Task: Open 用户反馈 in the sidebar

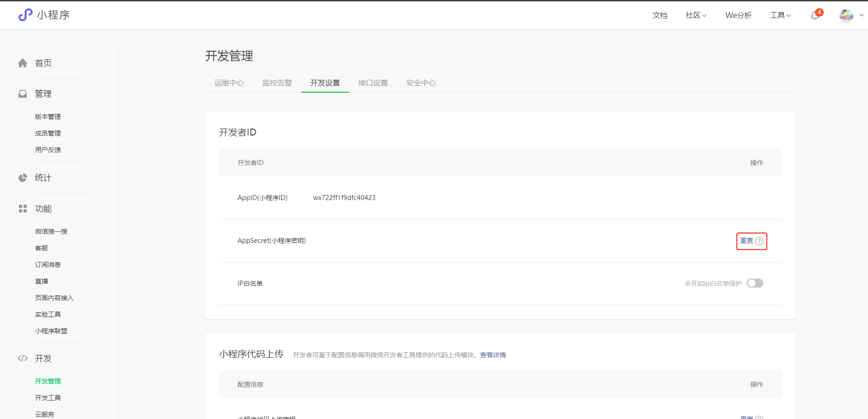Action: click(x=48, y=150)
